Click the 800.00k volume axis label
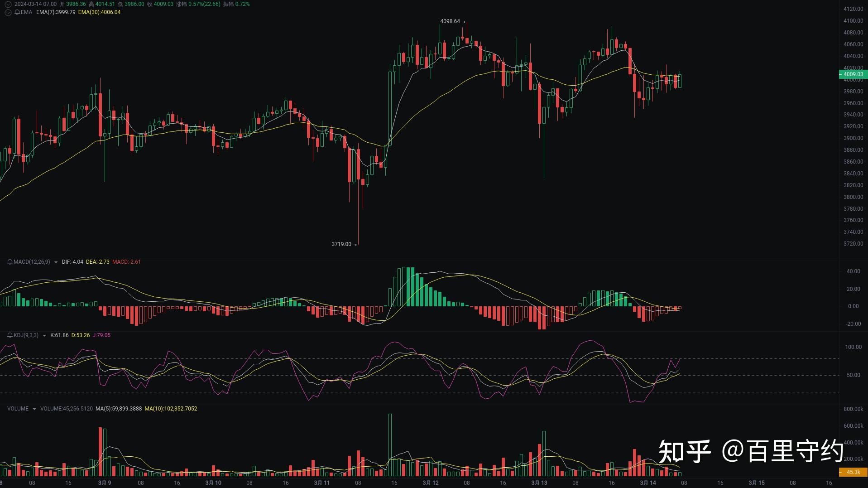 [x=854, y=409]
